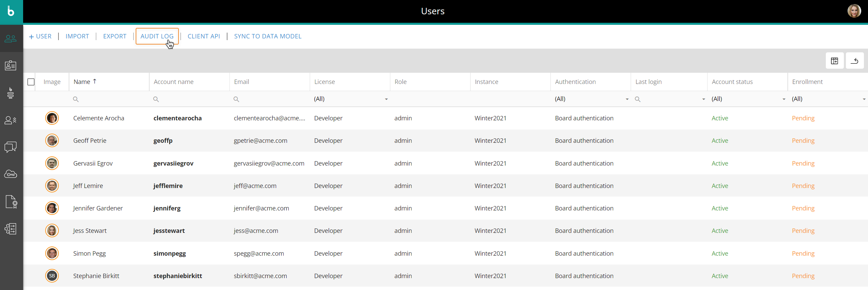Open the document certificate sidebar icon
This screenshot has width=868, height=290.
11,202
